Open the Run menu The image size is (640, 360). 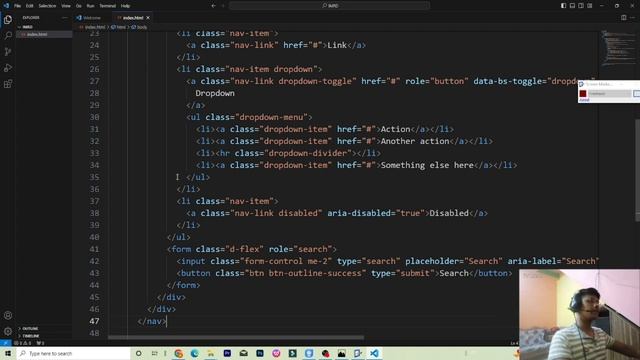(90, 6)
